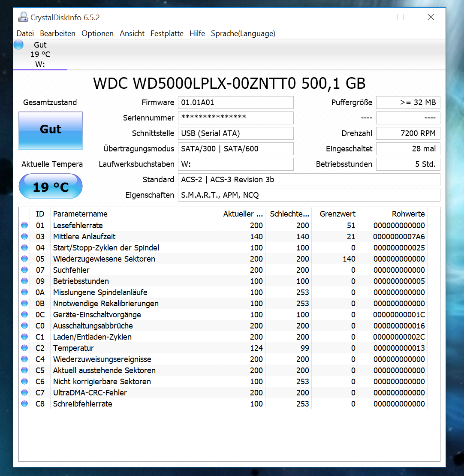Open the Bearbeiten menu
Viewport: 464px width, 476px height.
click(57, 33)
